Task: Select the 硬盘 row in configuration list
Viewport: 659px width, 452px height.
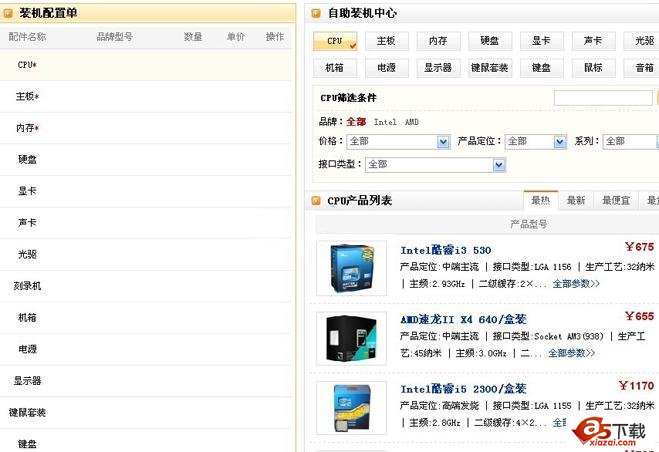Action: click(x=28, y=160)
